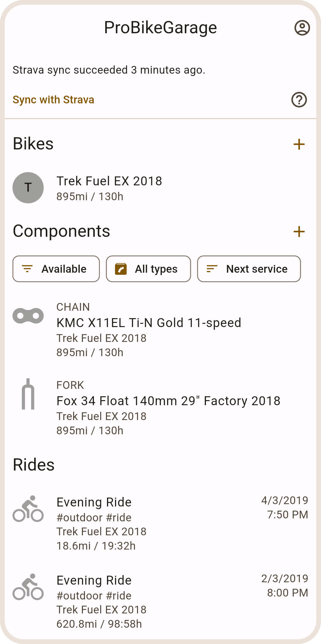Open the All types filter dropdown

pyautogui.click(x=148, y=269)
